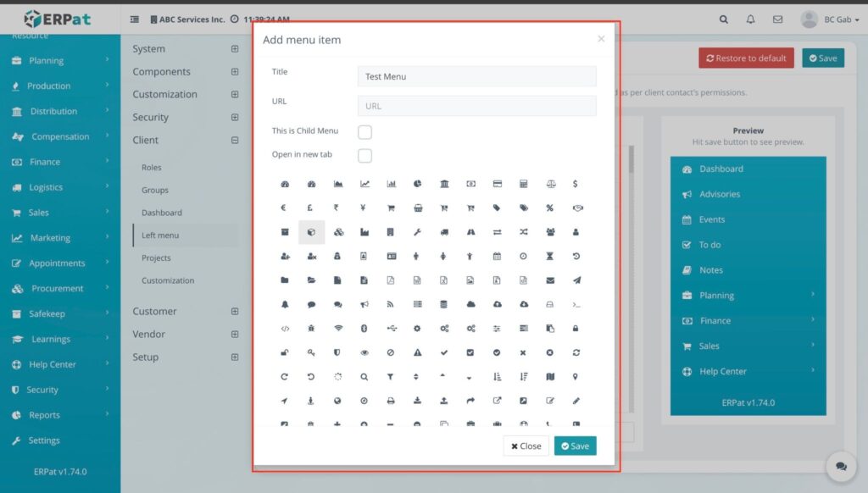Select the shuffle arrows icon
Image resolution: width=868 pixels, height=493 pixels.
[524, 232]
